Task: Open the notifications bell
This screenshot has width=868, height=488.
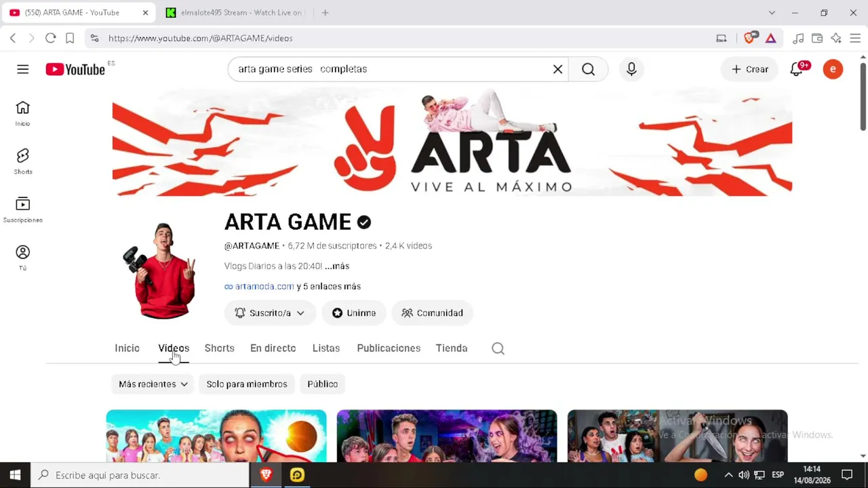Action: click(x=797, y=69)
